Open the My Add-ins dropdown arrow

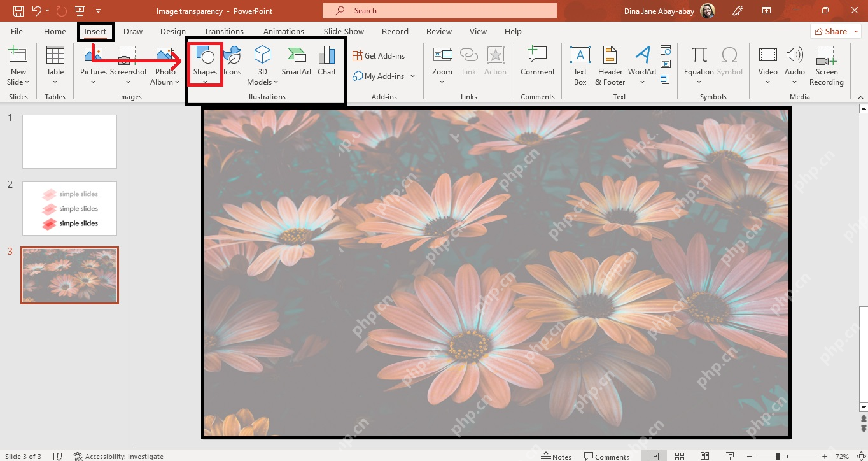[x=412, y=76]
